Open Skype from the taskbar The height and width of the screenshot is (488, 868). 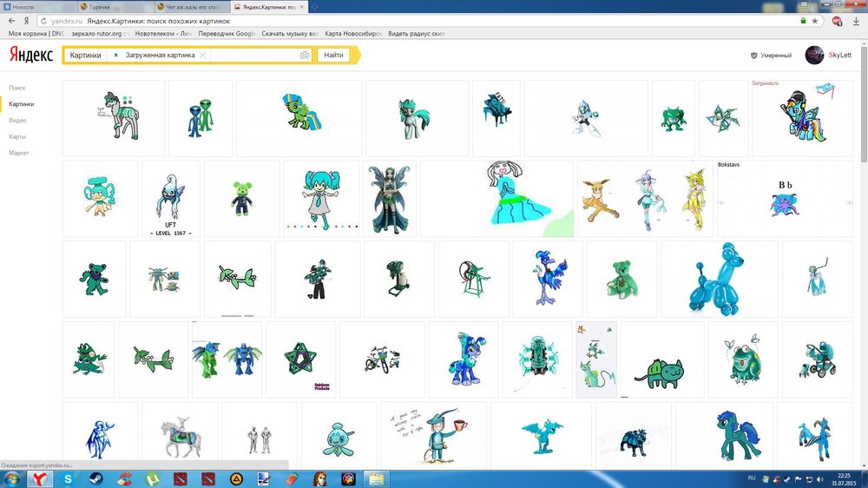tap(68, 479)
